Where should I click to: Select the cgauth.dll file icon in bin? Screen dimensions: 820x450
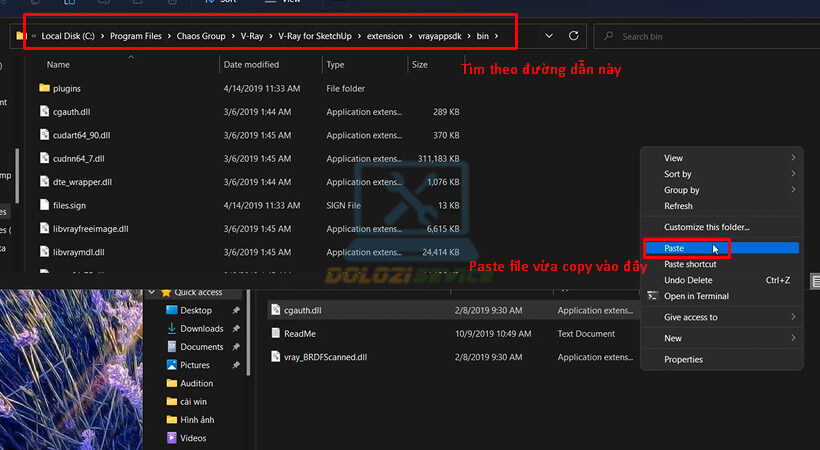44,112
